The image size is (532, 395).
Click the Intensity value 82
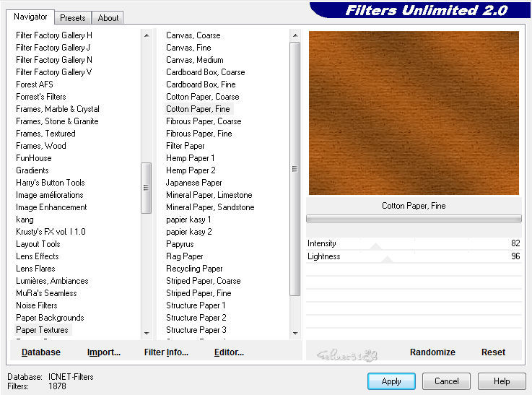(x=515, y=243)
